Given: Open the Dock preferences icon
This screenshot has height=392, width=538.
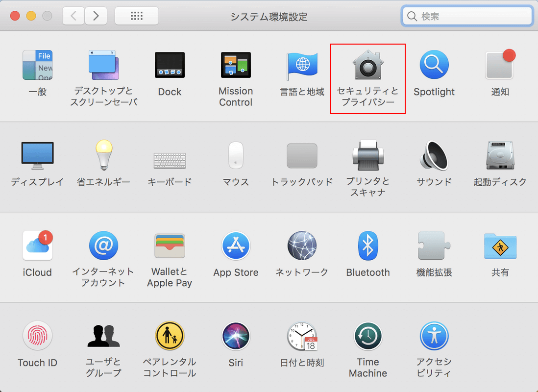Looking at the screenshot, I should pos(170,65).
